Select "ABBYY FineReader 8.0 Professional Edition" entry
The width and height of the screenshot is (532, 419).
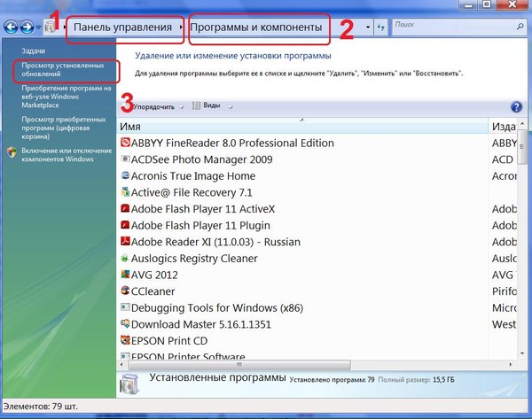[x=232, y=143]
